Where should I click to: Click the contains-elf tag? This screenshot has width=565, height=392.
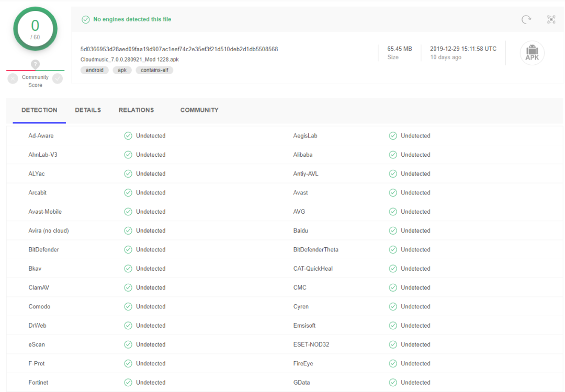[x=154, y=70]
